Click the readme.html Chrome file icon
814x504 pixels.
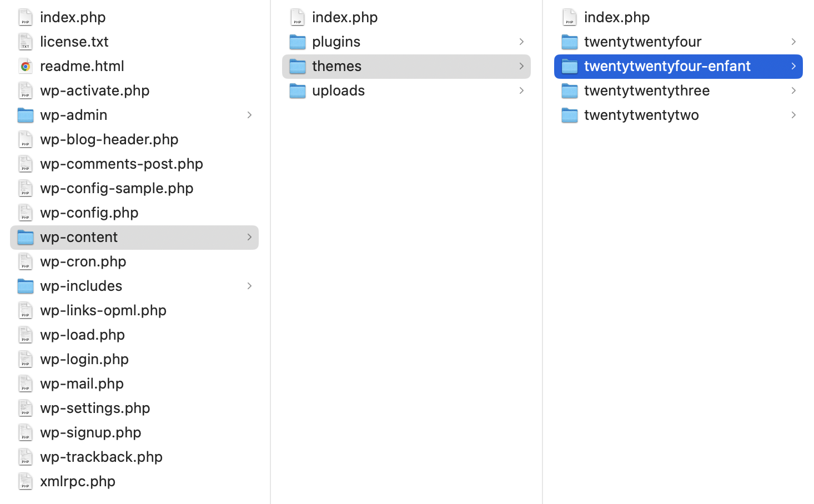coord(26,66)
